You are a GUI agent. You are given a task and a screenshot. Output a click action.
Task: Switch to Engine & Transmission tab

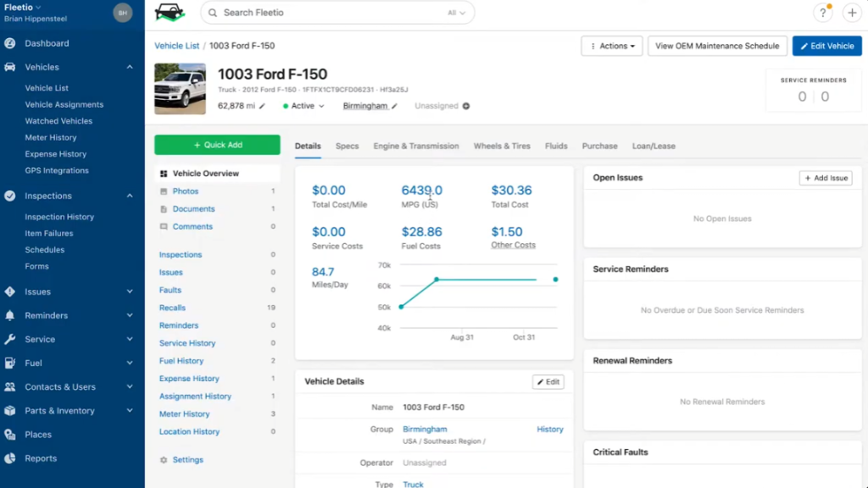pyautogui.click(x=416, y=146)
